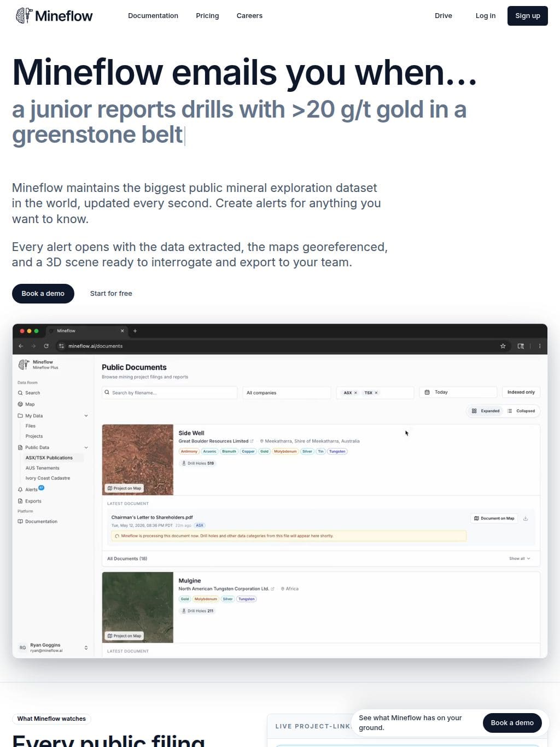Click the Tungsten tag on Side Well
The image size is (560, 747).
(337, 452)
